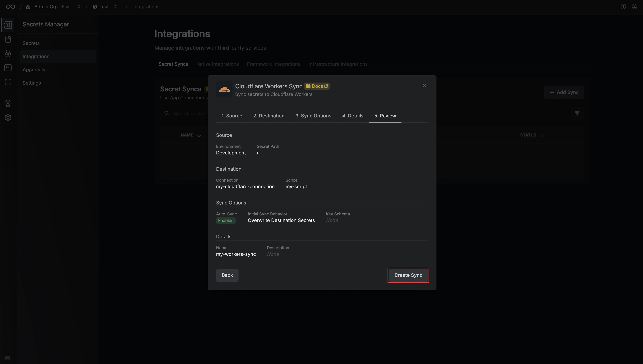Screen dimensions: 643x364
Task: Open the user profile icon
Action: click(634, 7)
